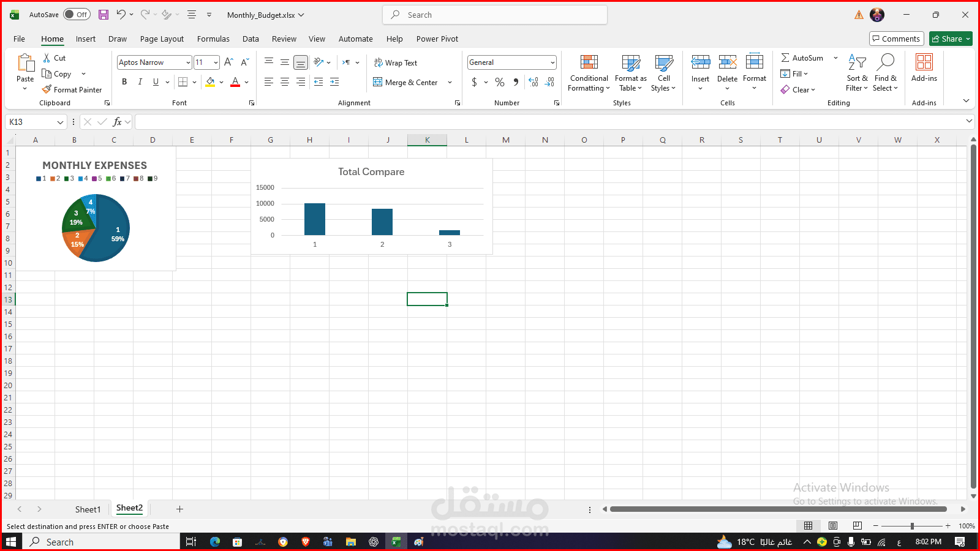Switch to the Formulas ribbon tab
This screenshot has width=980, height=551.
click(x=213, y=39)
